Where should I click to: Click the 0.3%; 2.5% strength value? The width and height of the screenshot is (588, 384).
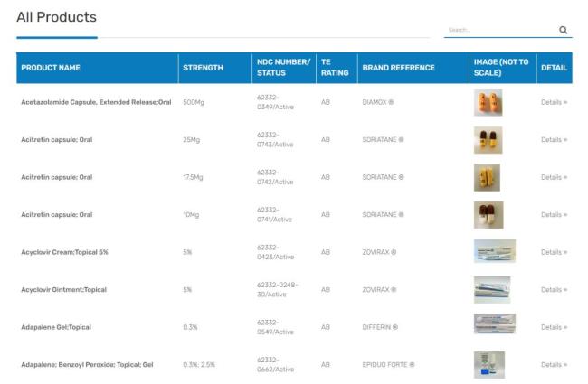(x=199, y=364)
